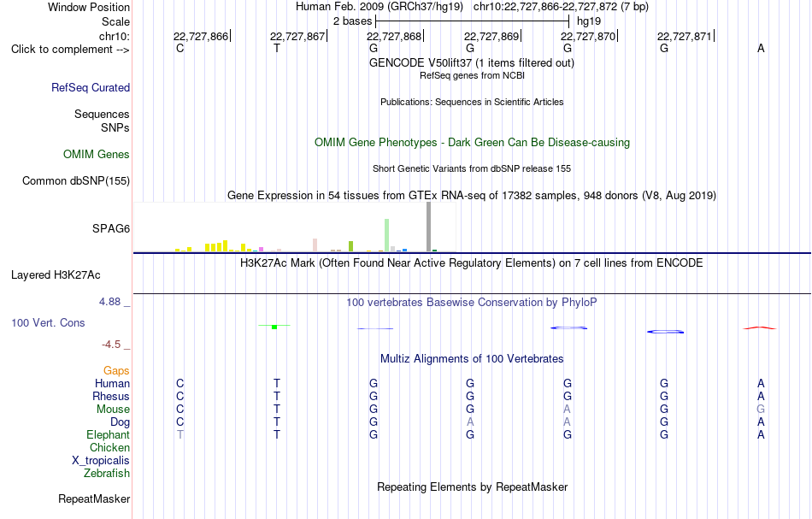Open the OMIM Genes track label
The width and height of the screenshot is (812, 519).
coord(97,155)
